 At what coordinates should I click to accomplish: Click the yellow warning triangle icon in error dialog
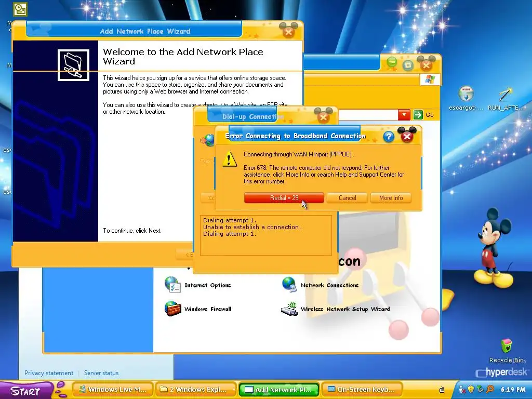(229, 159)
